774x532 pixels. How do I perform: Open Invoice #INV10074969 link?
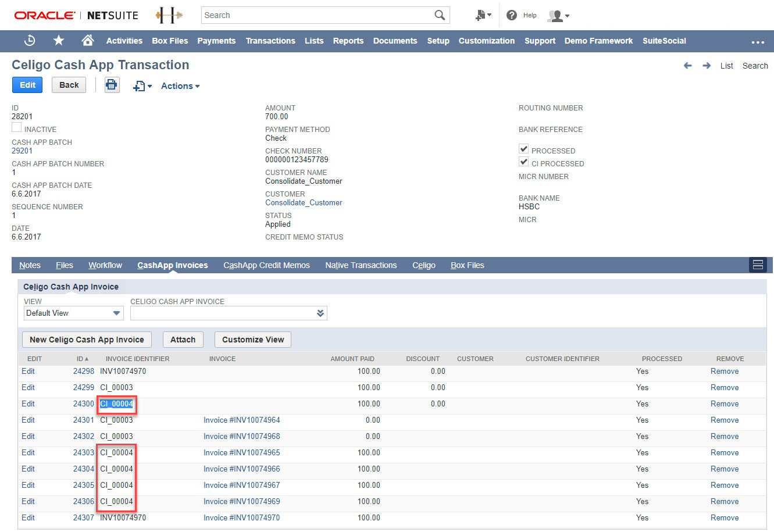[242, 501]
